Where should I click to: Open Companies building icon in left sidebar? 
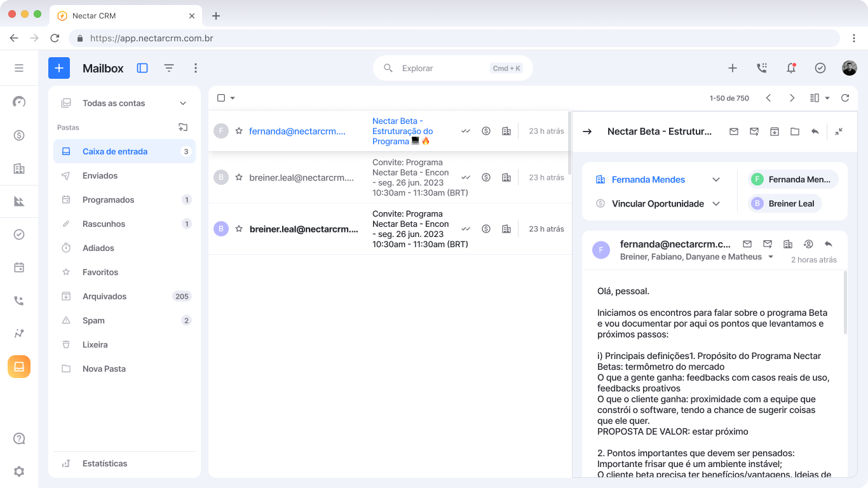(19, 168)
